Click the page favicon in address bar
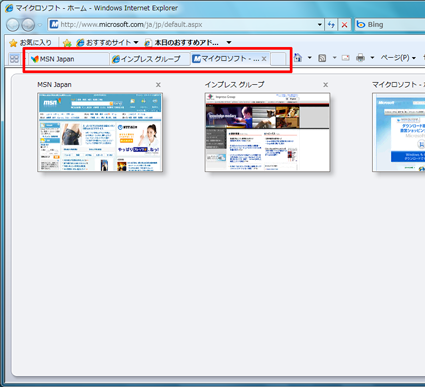 tap(54, 24)
